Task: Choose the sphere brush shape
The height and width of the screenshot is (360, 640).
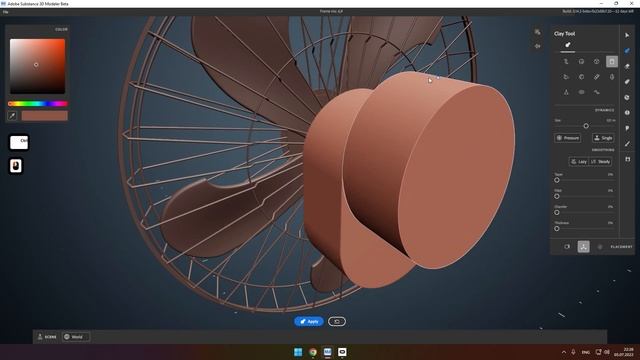Action: (x=581, y=62)
